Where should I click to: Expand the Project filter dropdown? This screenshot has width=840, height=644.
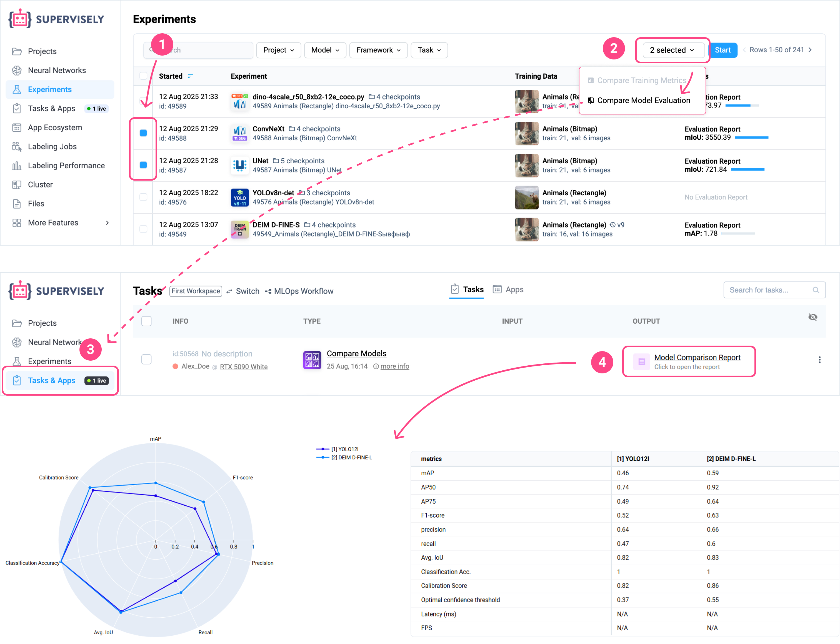tap(278, 50)
